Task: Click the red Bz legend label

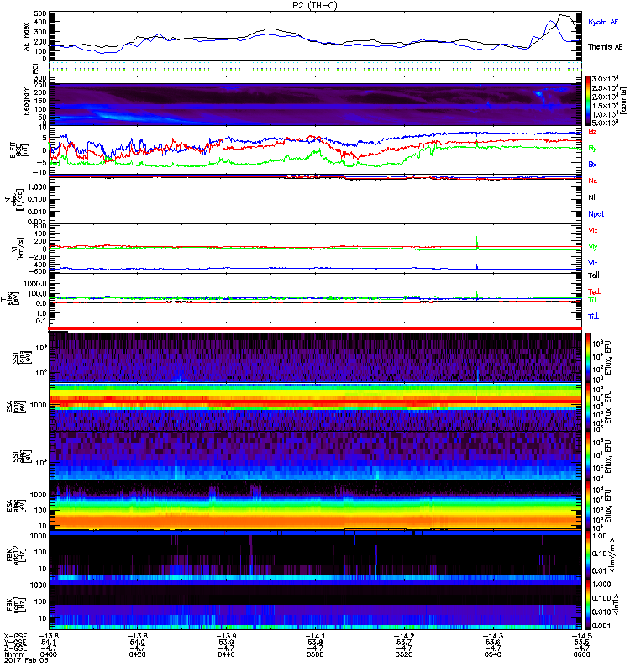Action: point(592,132)
